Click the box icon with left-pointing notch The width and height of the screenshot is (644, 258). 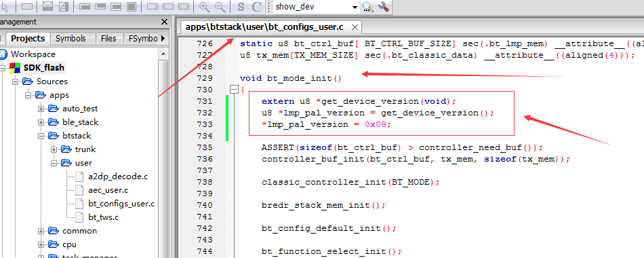[x=168, y=7]
